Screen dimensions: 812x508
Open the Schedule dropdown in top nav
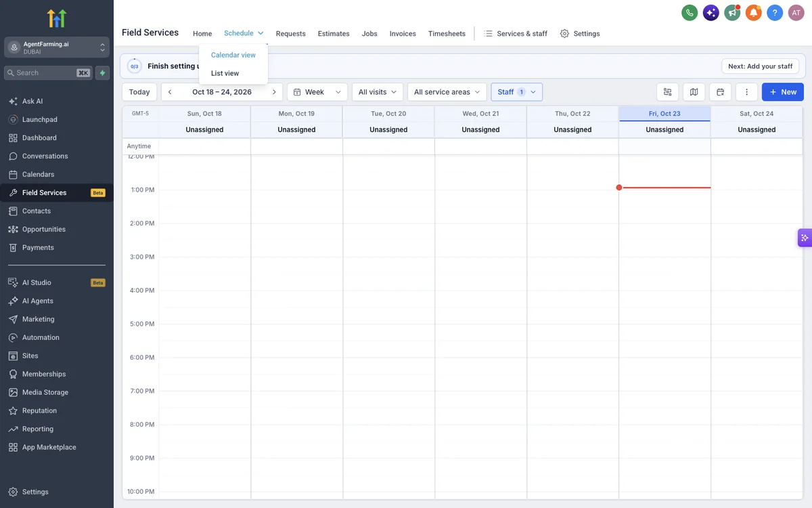click(244, 33)
